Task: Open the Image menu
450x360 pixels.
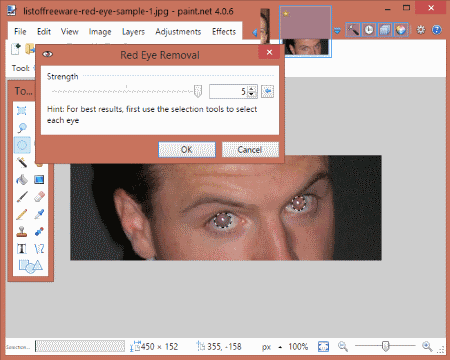Action: tap(100, 32)
